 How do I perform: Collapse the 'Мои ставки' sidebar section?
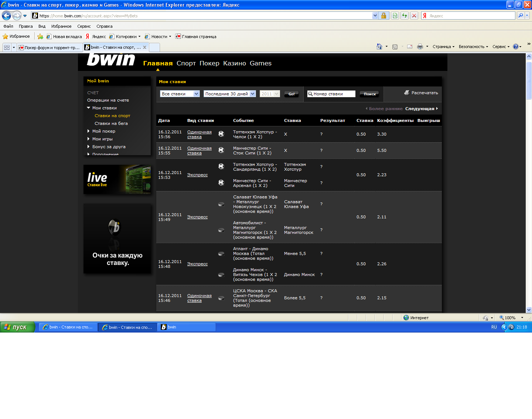pyautogui.click(x=89, y=108)
